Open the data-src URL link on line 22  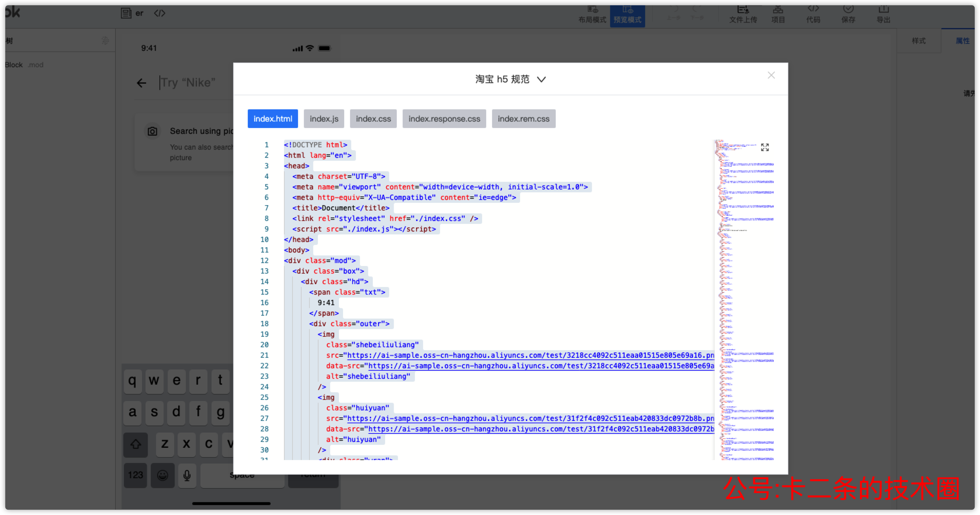(x=541, y=366)
